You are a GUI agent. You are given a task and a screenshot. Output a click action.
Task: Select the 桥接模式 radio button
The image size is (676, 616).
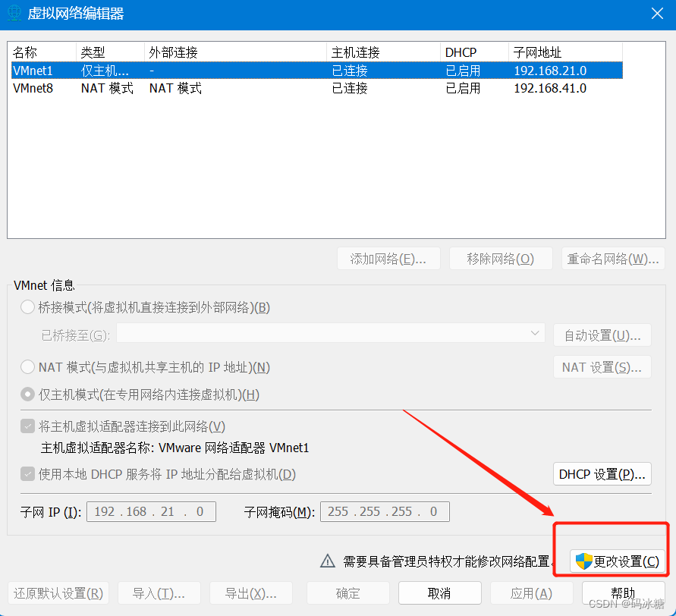pos(27,307)
